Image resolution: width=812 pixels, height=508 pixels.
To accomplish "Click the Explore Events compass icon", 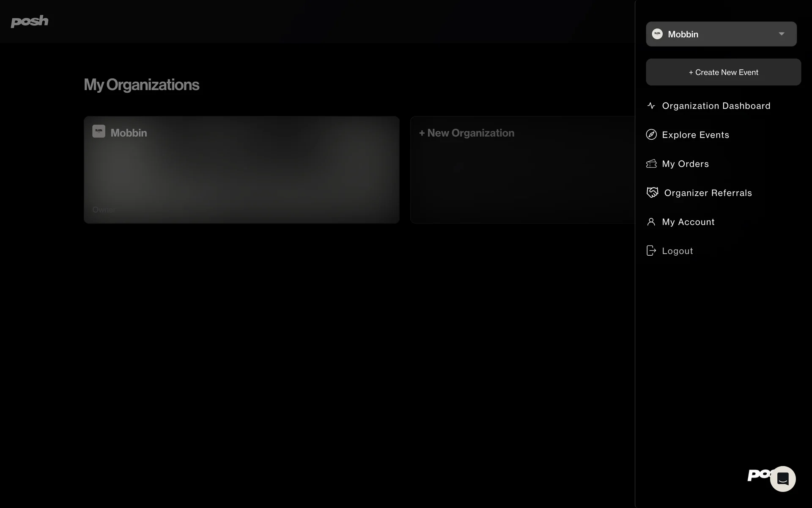I will pyautogui.click(x=651, y=135).
